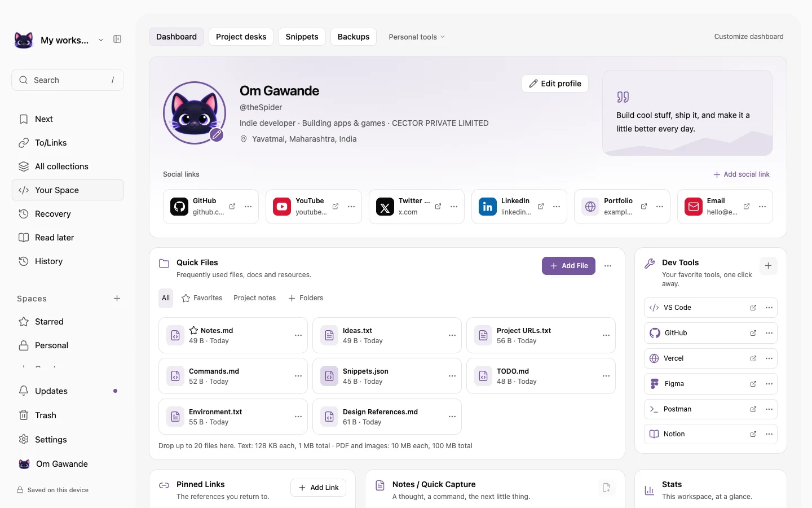Open the Personal tools dropdown
The height and width of the screenshot is (508, 812).
[417, 37]
